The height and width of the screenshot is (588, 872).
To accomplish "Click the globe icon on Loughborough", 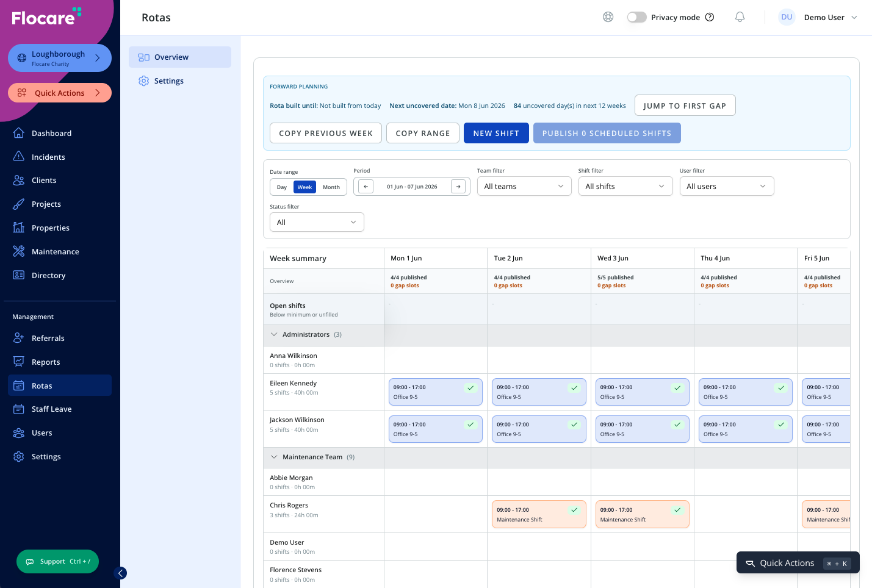I will coord(22,58).
